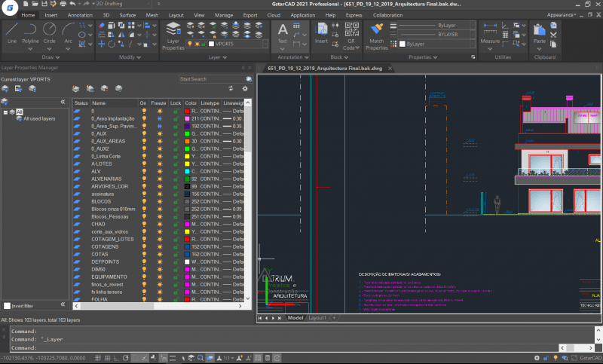Toggle freeze on the COTAS layer
Viewport: 603px width, 364px height.
point(159,254)
